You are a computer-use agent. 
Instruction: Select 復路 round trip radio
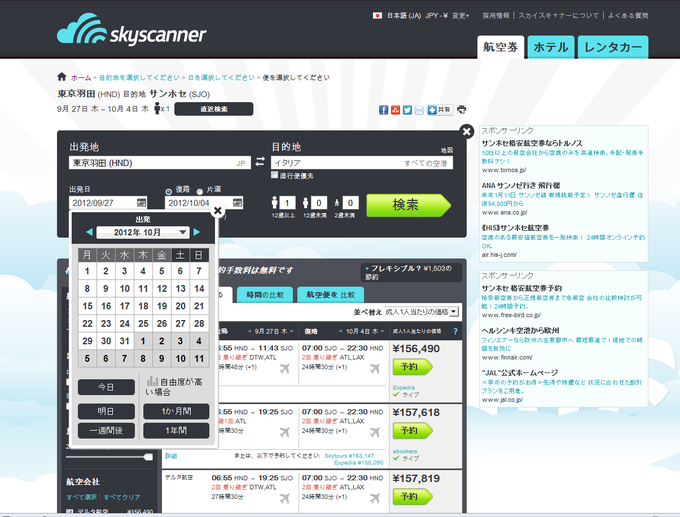pyautogui.click(x=168, y=191)
